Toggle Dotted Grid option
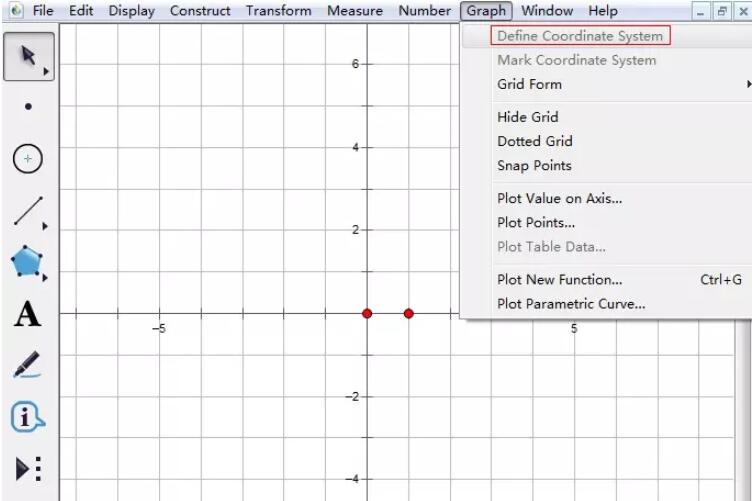The width and height of the screenshot is (752, 501). click(607, 141)
